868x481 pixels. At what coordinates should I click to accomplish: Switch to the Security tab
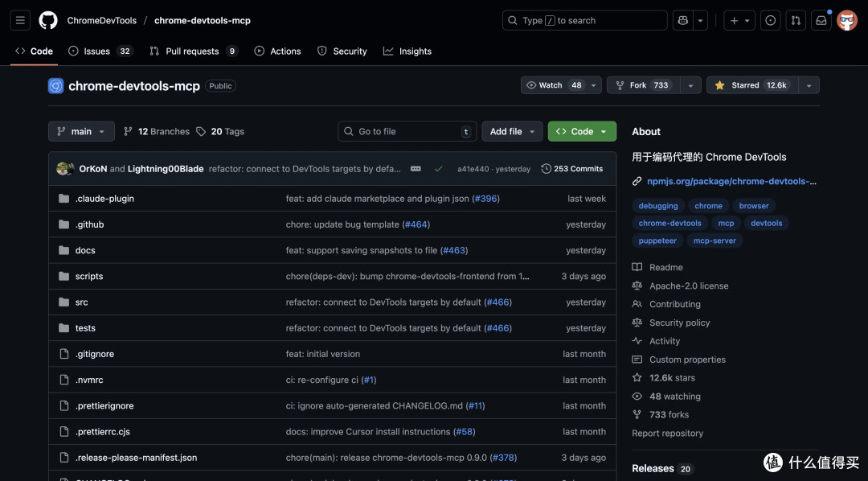[x=342, y=51]
